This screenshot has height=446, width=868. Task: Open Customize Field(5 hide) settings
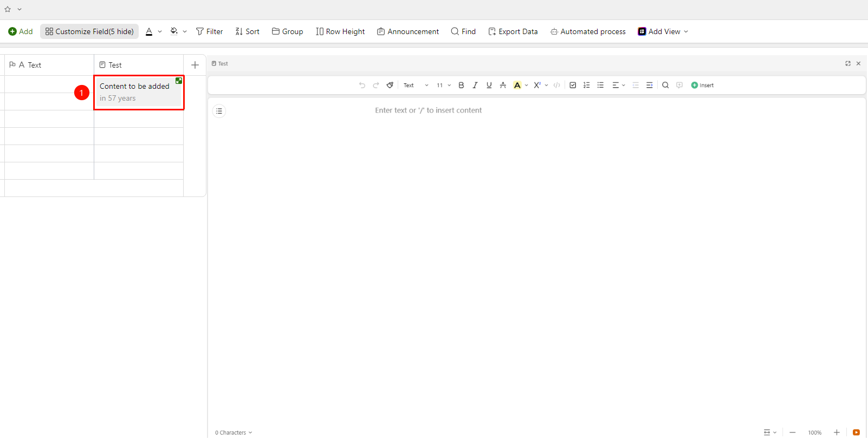(89, 31)
